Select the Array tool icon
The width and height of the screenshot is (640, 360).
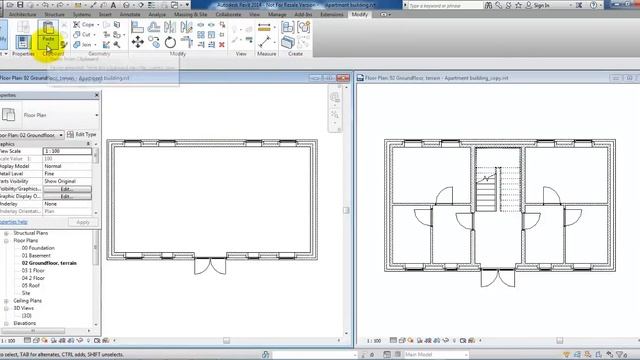201,35
